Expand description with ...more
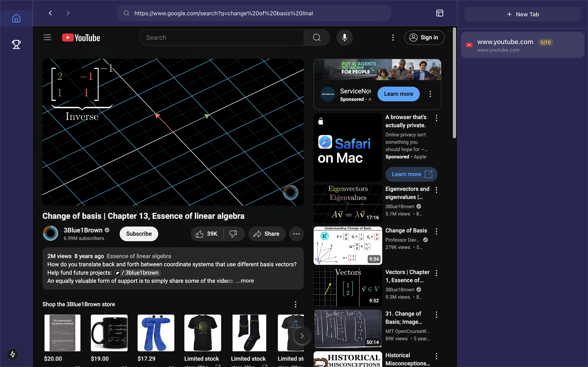The width and height of the screenshot is (588, 367). point(245,281)
